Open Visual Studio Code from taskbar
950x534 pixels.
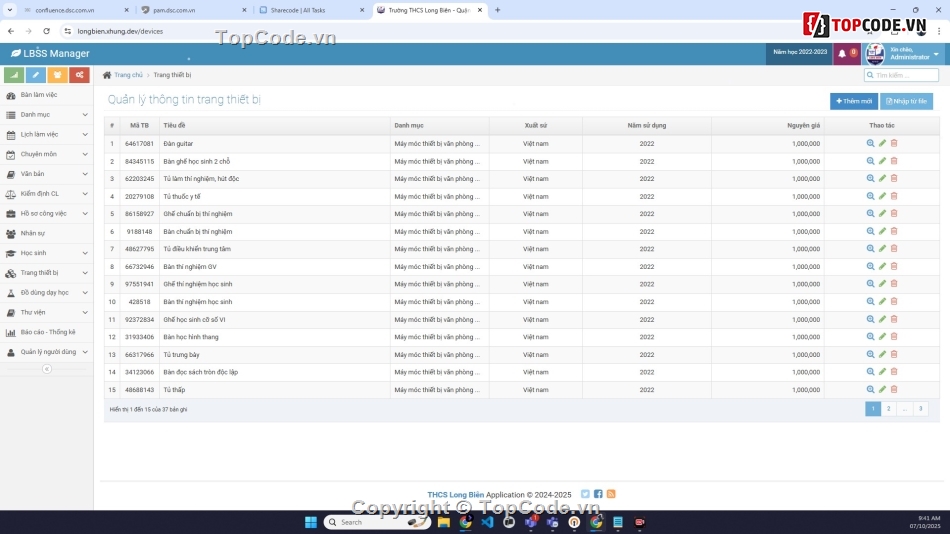(x=487, y=522)
